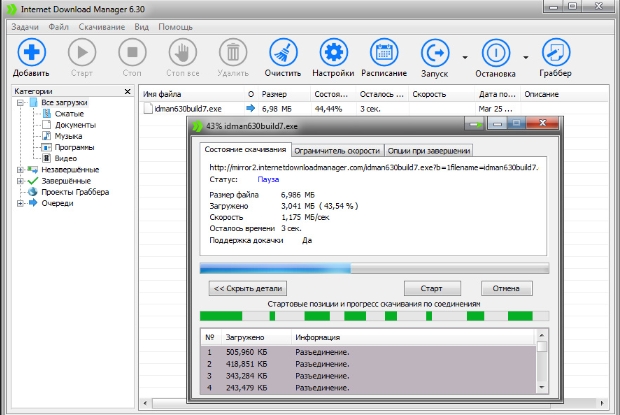Close the Категории panel with X

click(127, 91)
